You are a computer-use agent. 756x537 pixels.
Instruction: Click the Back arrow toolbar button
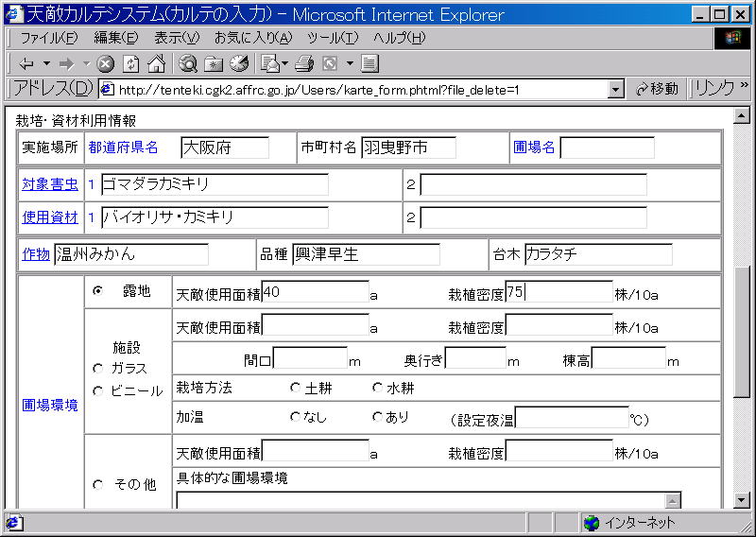pyautogui.click(x=26, y=63)
